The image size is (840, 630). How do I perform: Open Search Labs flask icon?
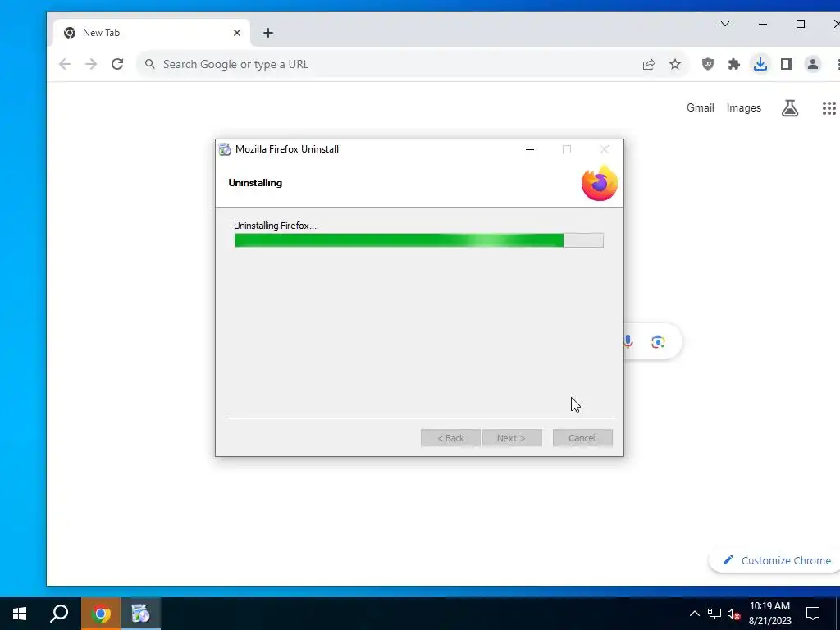pos(790,108)
